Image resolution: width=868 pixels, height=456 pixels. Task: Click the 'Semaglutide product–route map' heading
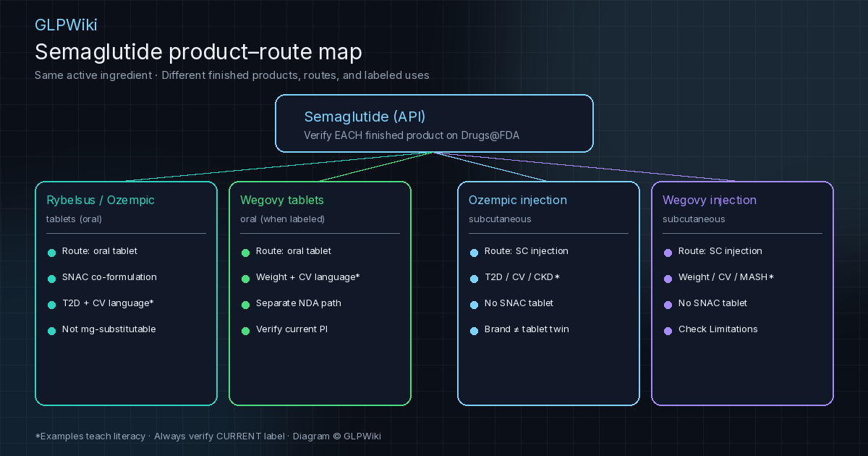point(198,52)
